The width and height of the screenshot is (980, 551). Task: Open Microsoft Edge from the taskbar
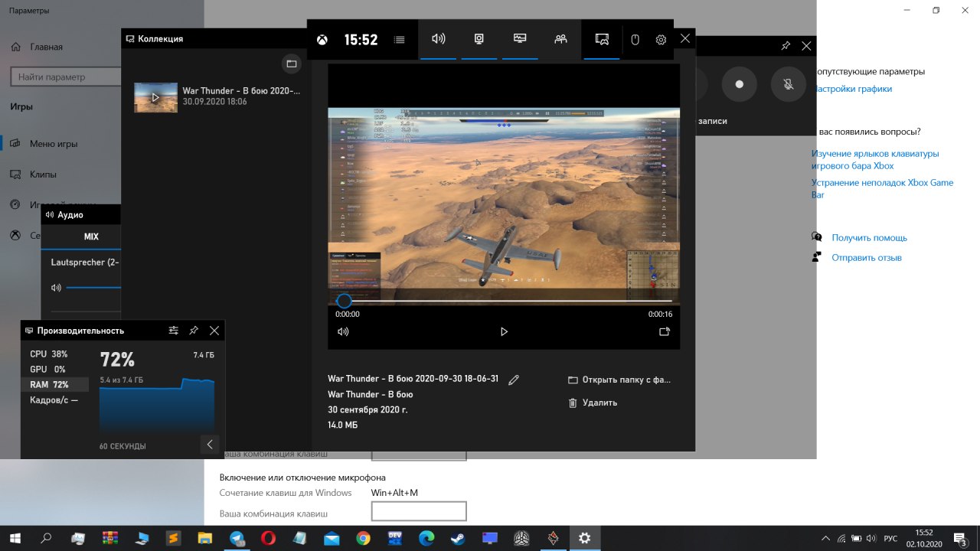pos(426,538)
